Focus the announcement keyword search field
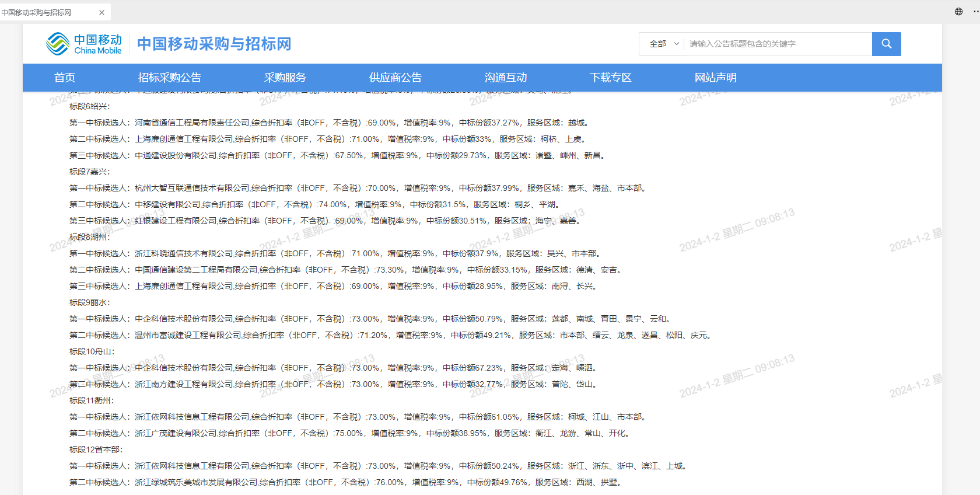This screenshot has width=980, height=495. pyautogui.click(x=777, y=44)
